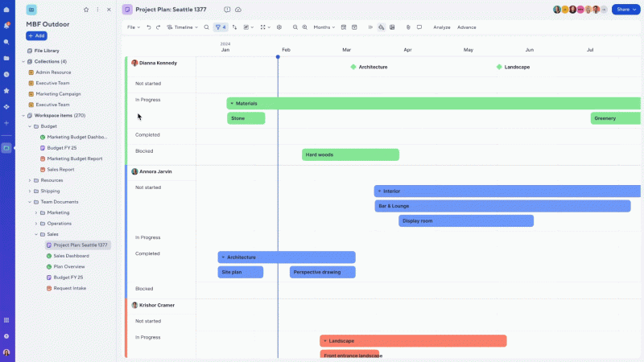Close the MBF Outdoor side panel
644x362 pixels.
pos(109,10)
